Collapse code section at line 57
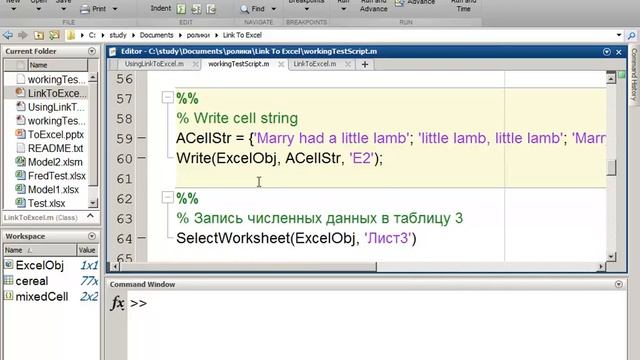Image resolution: width=640 pixels, height=360 pixels. [x=167, y=97]
